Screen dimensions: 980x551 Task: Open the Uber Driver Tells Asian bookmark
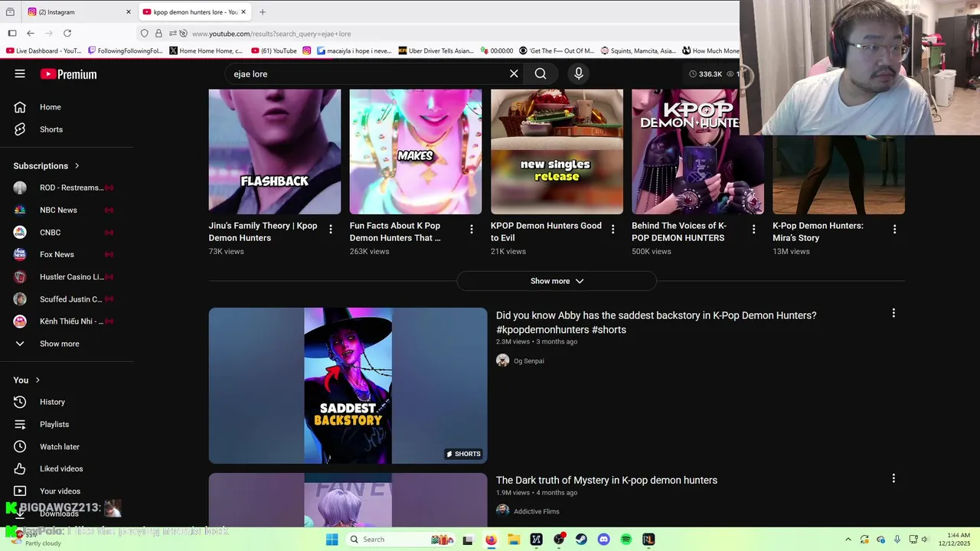click(x=436, y=51)
